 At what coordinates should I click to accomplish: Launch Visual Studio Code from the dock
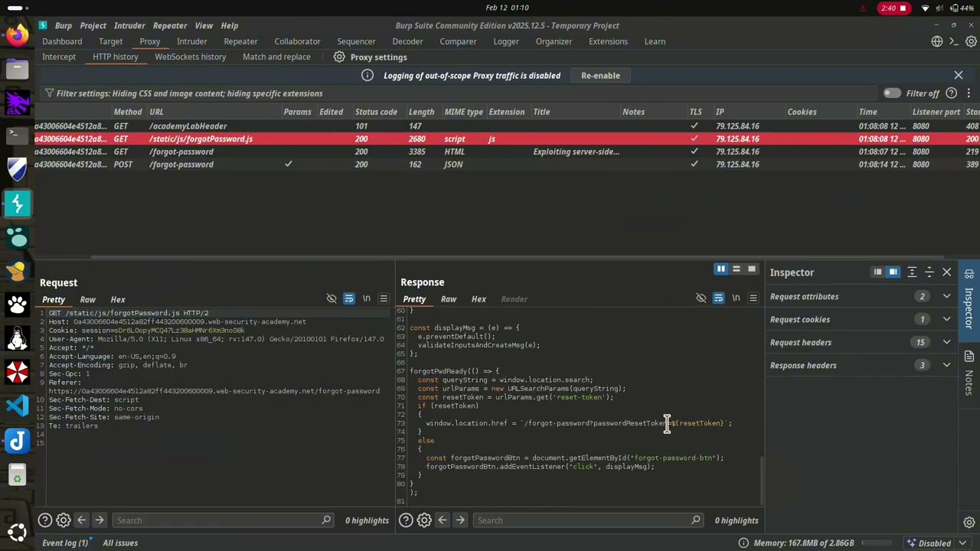(x=17, y=406)
